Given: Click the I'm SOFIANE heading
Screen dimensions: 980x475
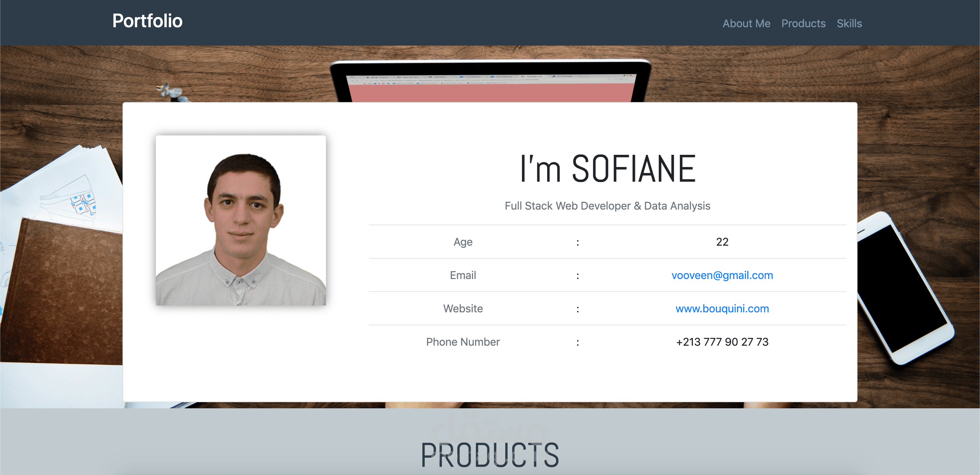Looking at the screenshot, I should point(607,169).
